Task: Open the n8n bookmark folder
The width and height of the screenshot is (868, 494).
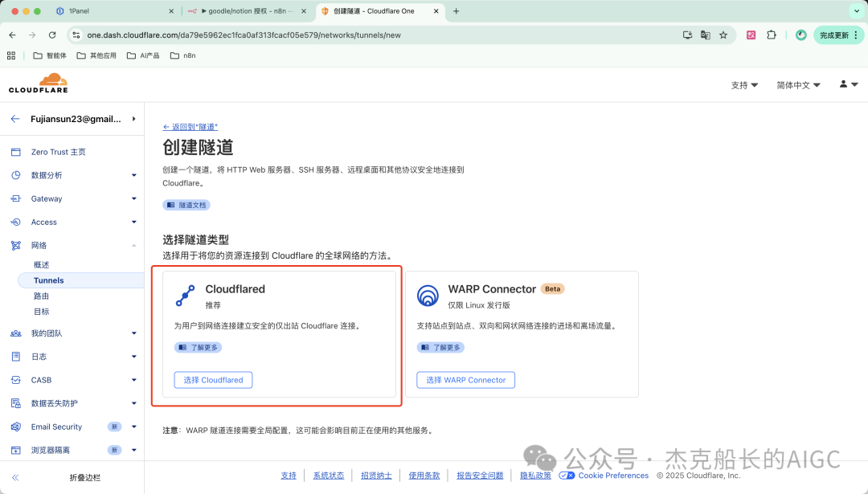Action: coord(182,55)
